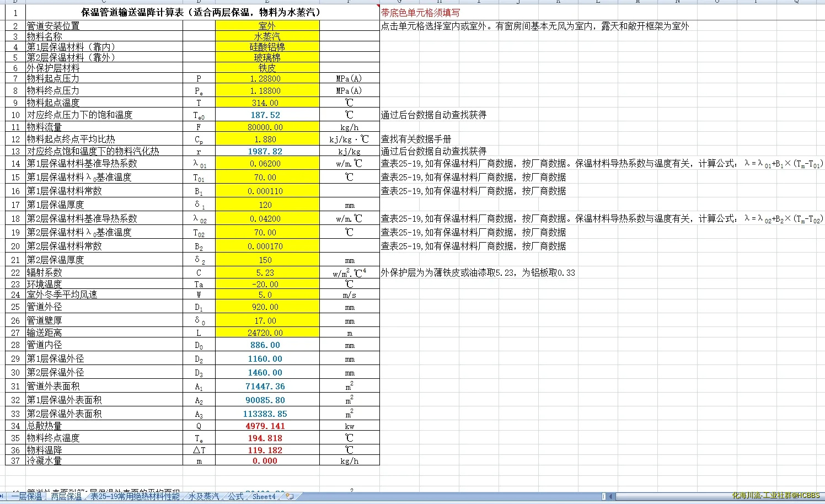
Task: Click the tab/scrollbar split handle
Action: pyautogui.click(x=604, y=496)
